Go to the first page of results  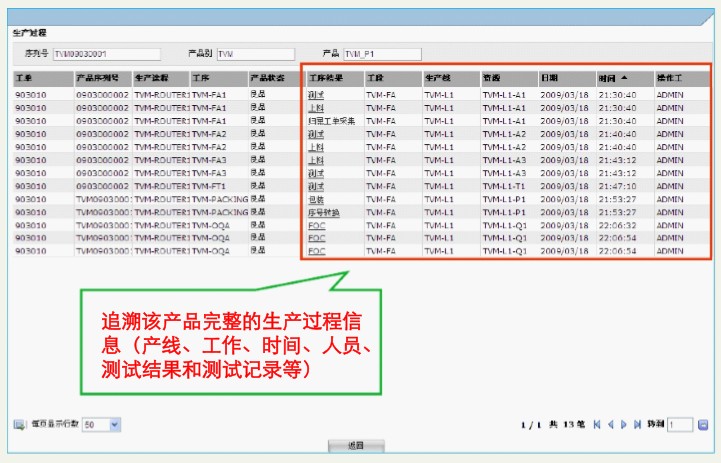(x=597, y=424)
